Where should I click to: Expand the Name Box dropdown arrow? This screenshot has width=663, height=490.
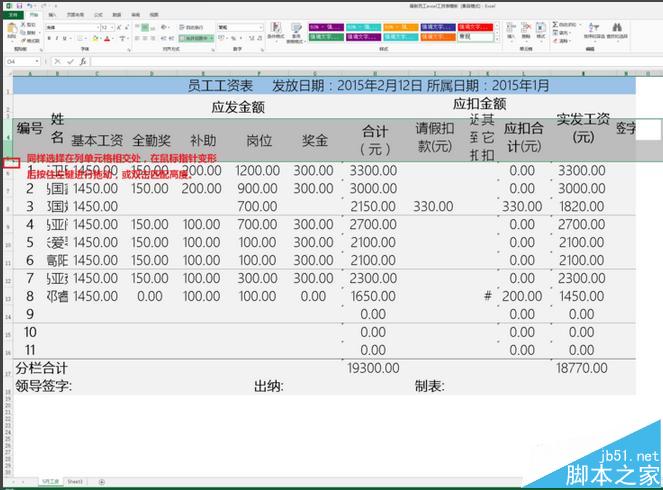coord(37,62)
